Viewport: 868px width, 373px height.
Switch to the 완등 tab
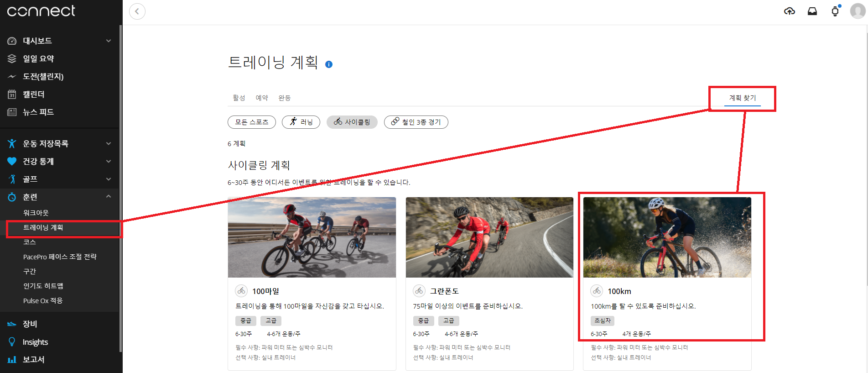[x=285, y=98]
